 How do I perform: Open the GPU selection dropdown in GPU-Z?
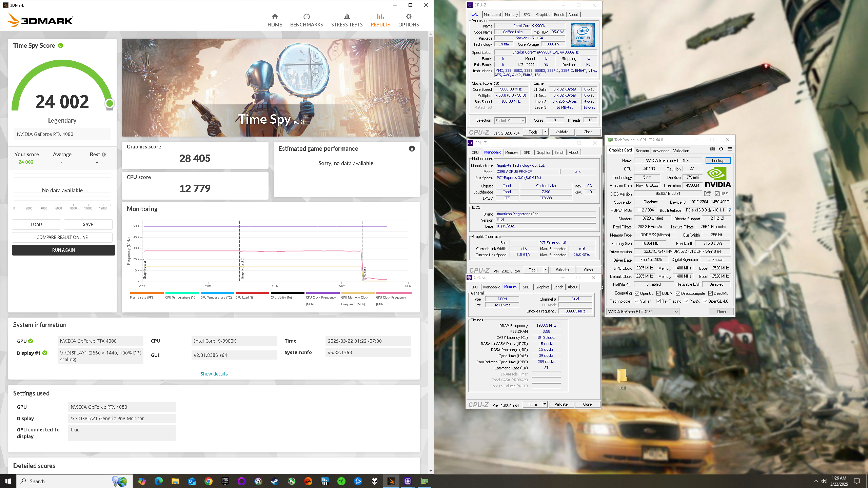(x=643, y=312)
